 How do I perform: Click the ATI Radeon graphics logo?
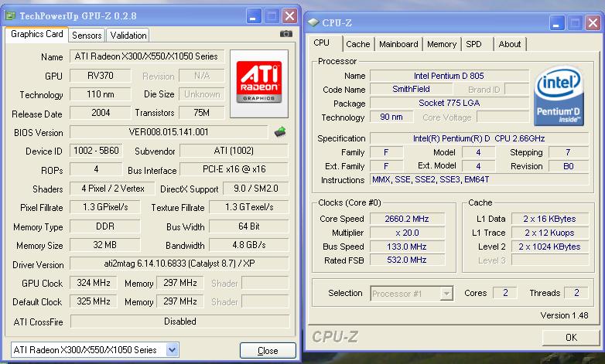260,79
